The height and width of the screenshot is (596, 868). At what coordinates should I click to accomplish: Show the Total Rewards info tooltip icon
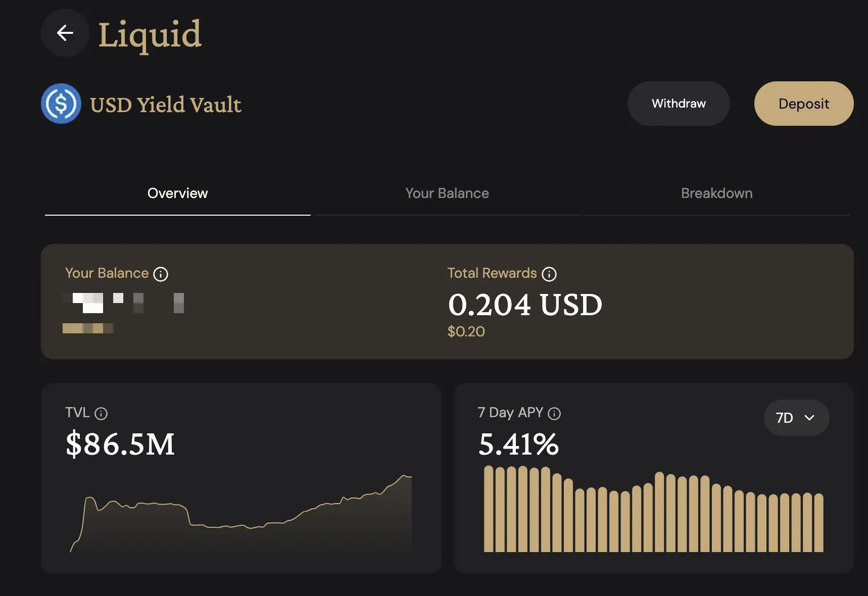549,274
